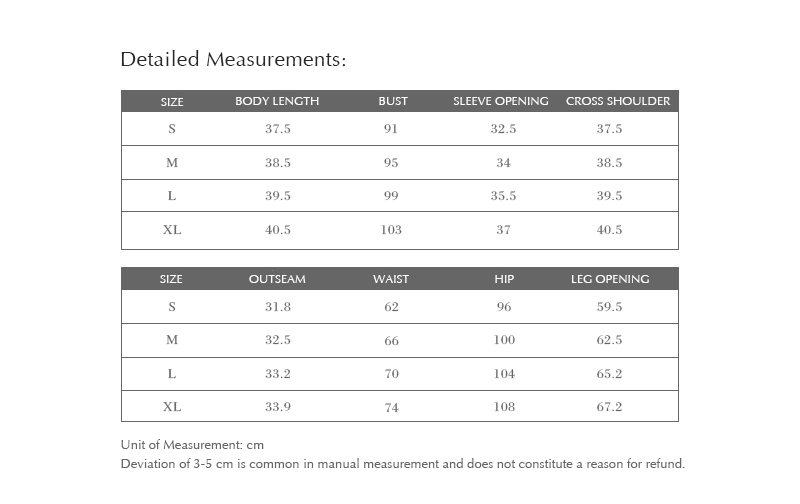Select leg opening value 65.2
Screen dimensions: 800x504
pos(610,374)
